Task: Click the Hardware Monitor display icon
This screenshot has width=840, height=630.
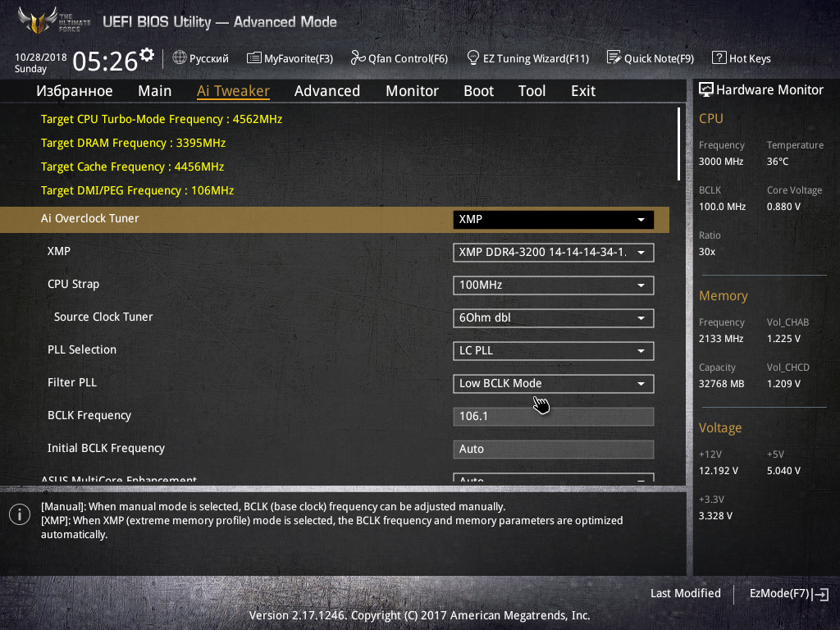Action: [x=706, y=89]
